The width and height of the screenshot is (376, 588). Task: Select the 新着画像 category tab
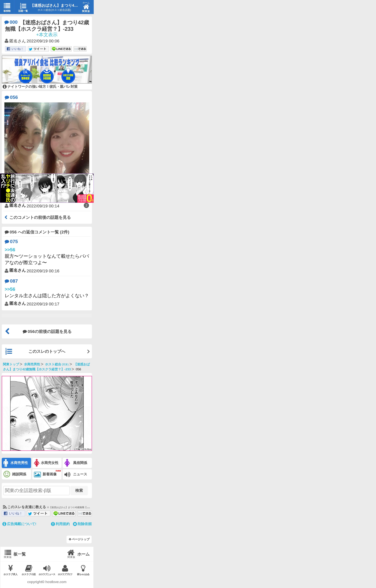click(47, 474)
